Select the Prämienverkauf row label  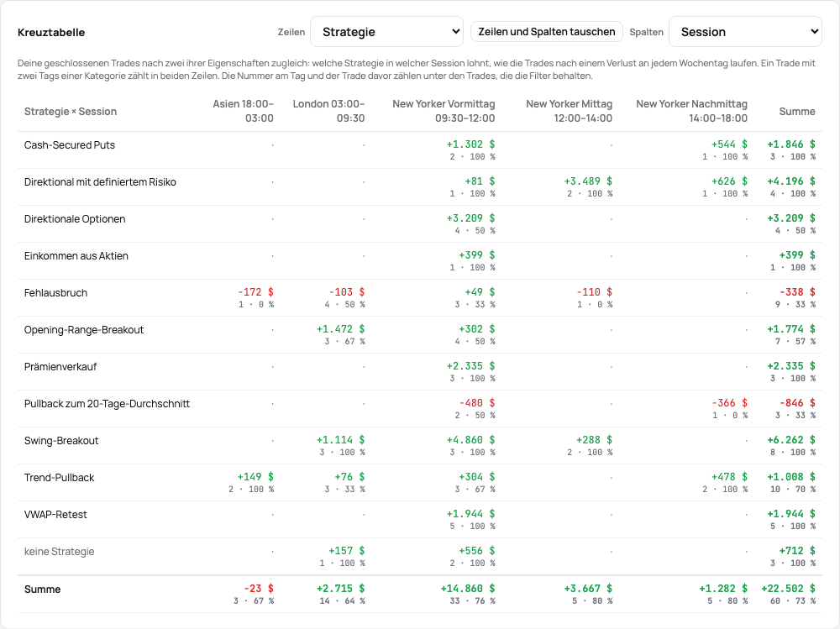[x=60, y=367]
